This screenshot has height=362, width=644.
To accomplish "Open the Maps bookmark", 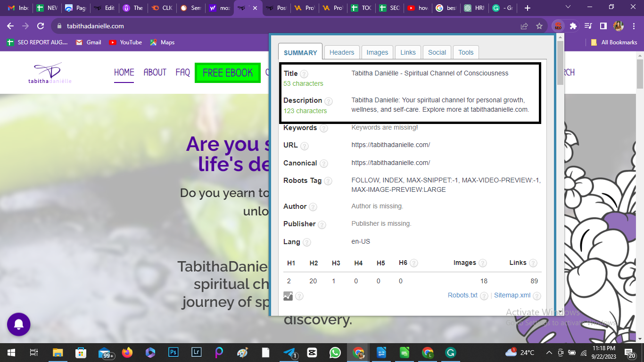I will pos(162,42).
